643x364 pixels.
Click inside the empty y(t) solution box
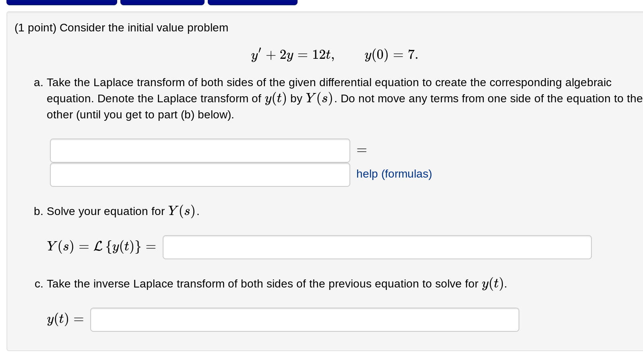tap(304, 319)
